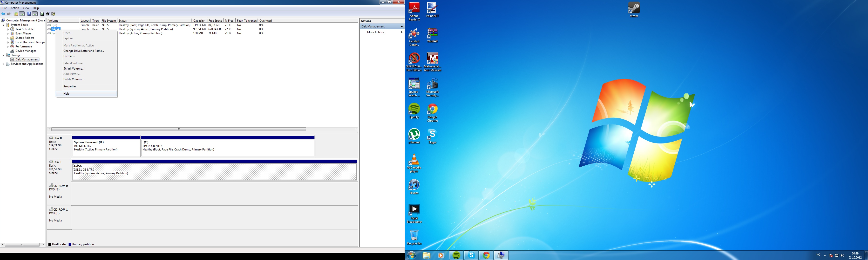Open the Recycle Bin on the desktop
Viewport: 868px width, 260px height.
[414, 237]
